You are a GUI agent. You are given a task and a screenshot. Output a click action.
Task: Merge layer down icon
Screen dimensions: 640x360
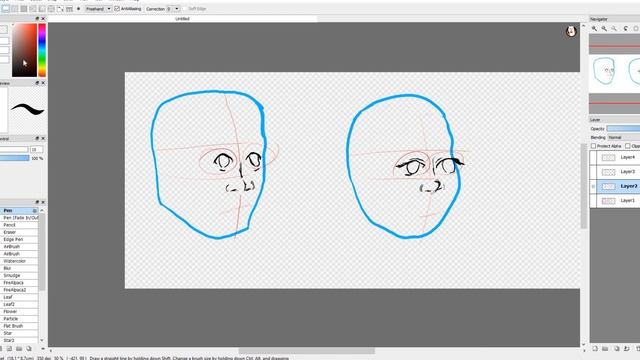click(x=627, y=349)
